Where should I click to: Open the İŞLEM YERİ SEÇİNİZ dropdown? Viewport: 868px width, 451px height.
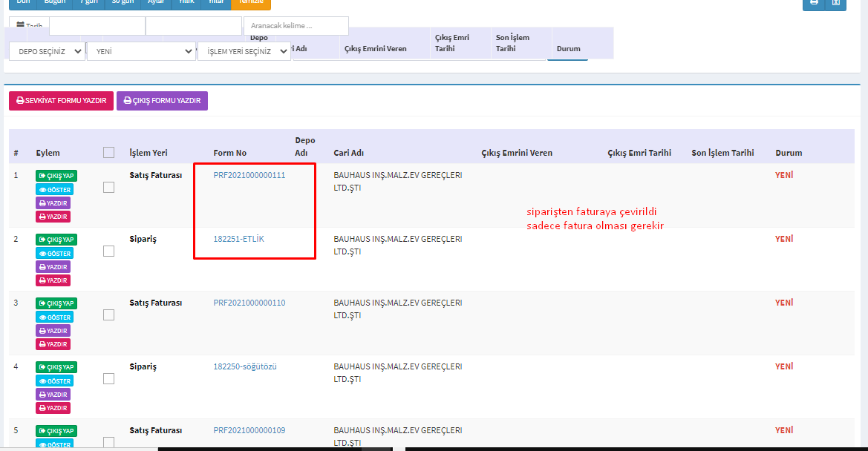(x=244, y=51)
